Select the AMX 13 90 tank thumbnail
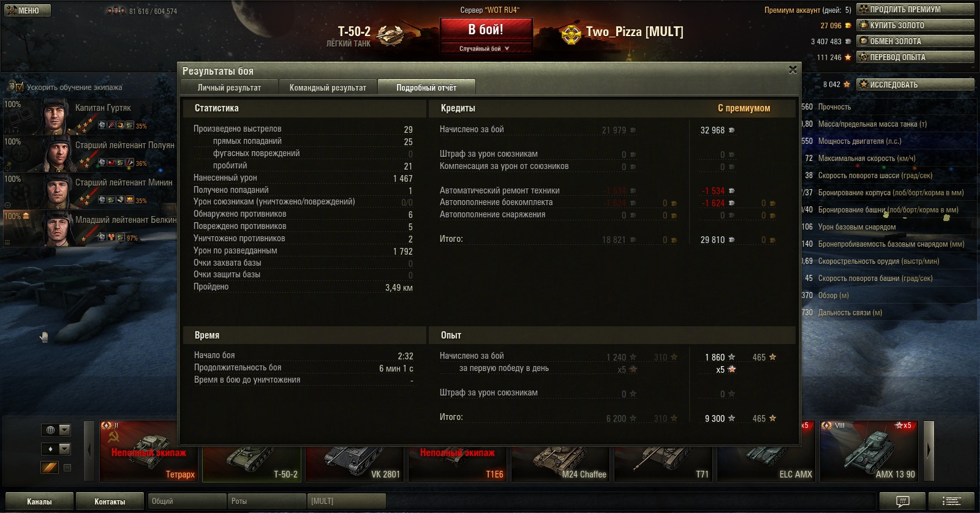Image resolution: width=980 pixels, height=513 pixels. coord(869,451)
